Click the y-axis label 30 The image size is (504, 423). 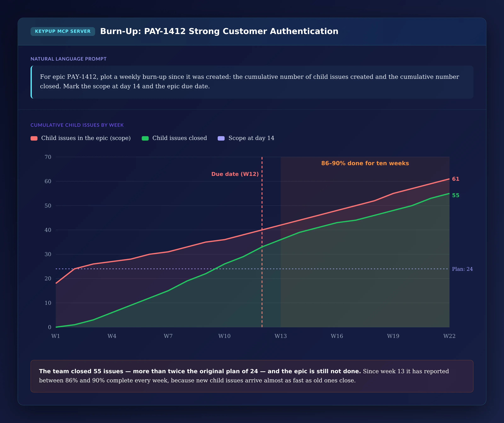pyautogui.click(x=48, y=254)
